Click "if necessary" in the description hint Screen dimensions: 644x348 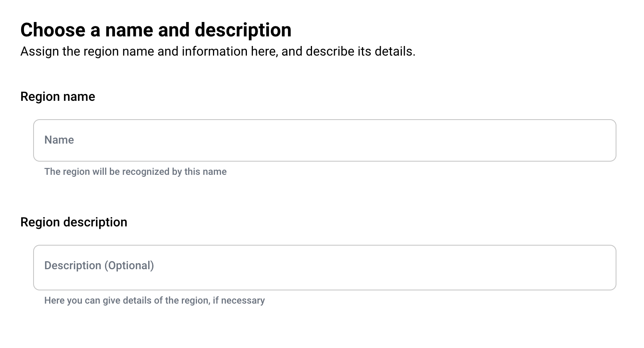pyautogui.click(x=239, y=300)
